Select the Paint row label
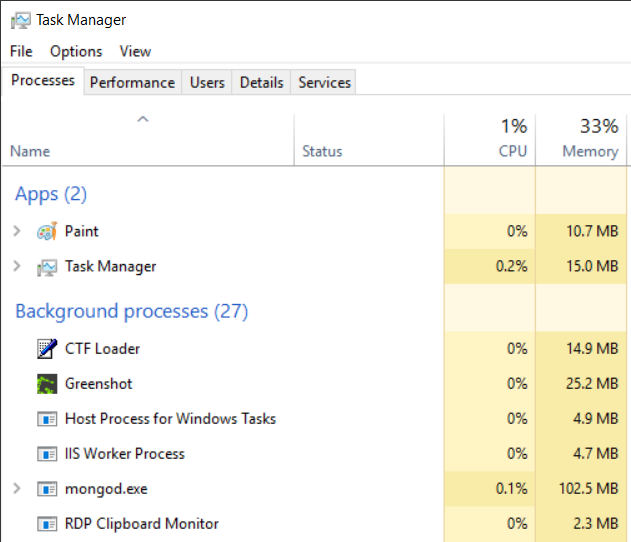 pyautogui.click(x=82, y=231)
